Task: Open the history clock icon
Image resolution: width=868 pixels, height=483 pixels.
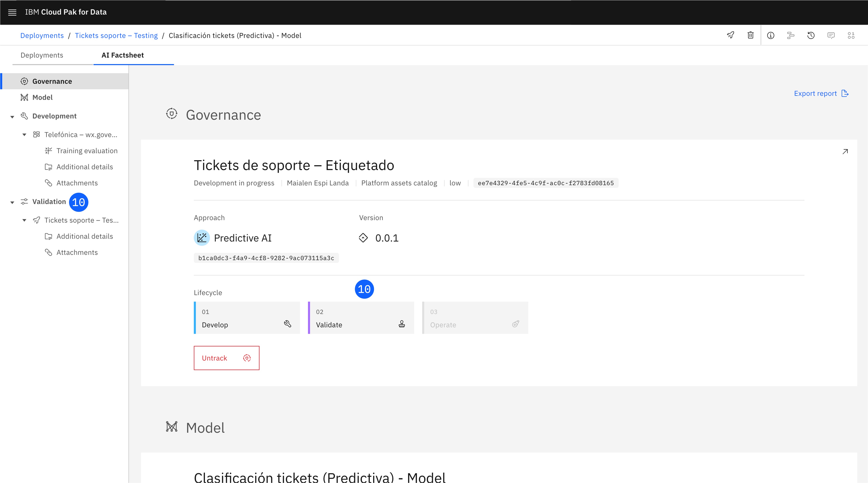Action: (811, 35)
